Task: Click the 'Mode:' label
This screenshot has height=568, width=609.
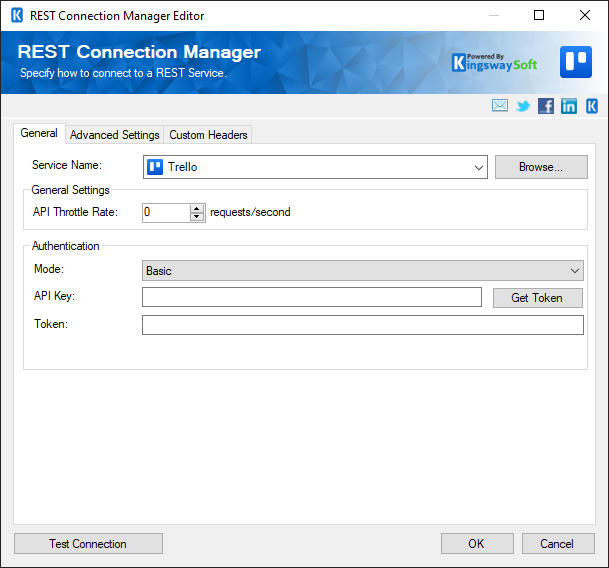Action: point(49,269)
